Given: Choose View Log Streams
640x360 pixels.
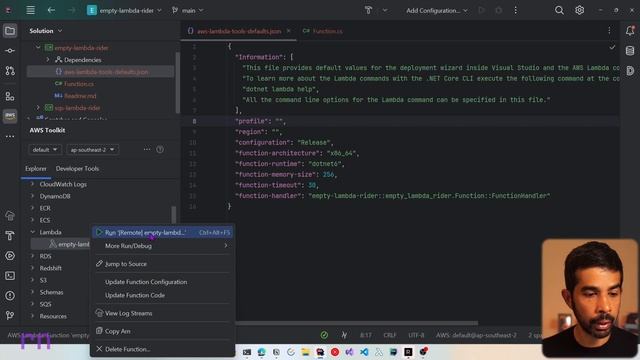Looking at the screenshot, I should tap(163, 313).
